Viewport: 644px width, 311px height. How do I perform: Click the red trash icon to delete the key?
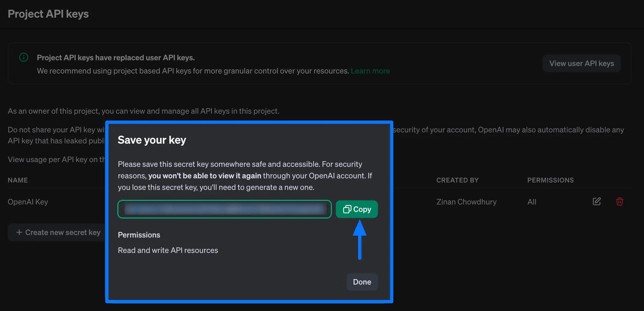(620, 201)
